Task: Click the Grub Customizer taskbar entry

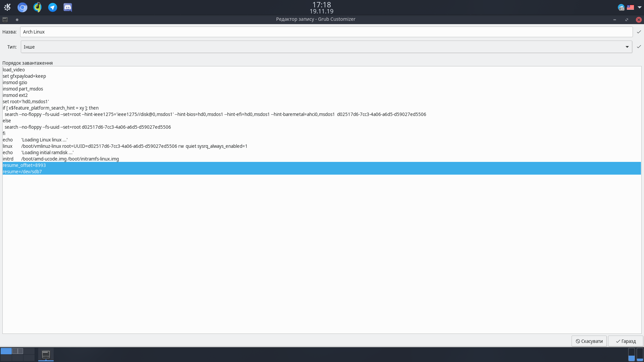Action: pos(46,354)
